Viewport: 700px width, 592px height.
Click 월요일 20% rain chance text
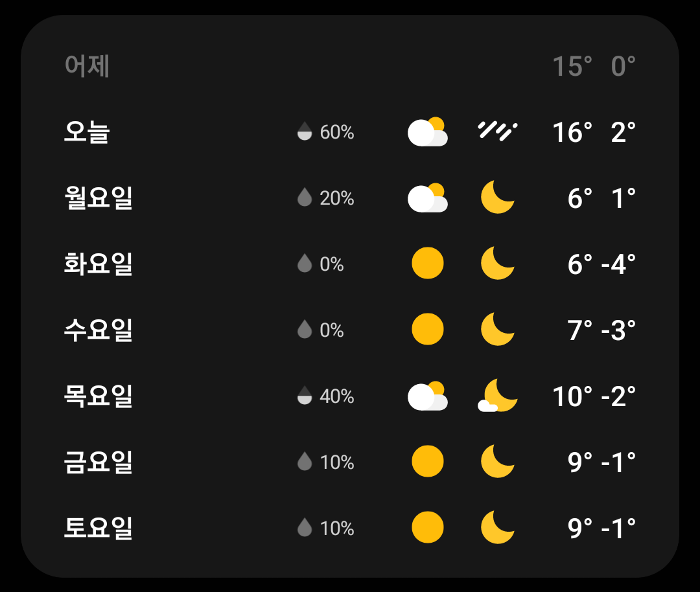pyautogui.click(x=337, y=198)
